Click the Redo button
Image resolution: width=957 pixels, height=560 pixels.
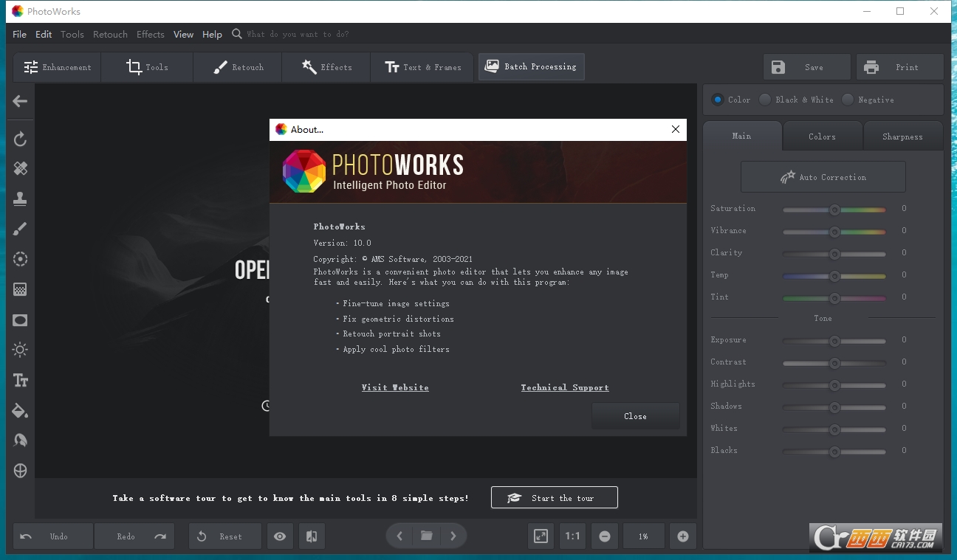coord(134,536)
